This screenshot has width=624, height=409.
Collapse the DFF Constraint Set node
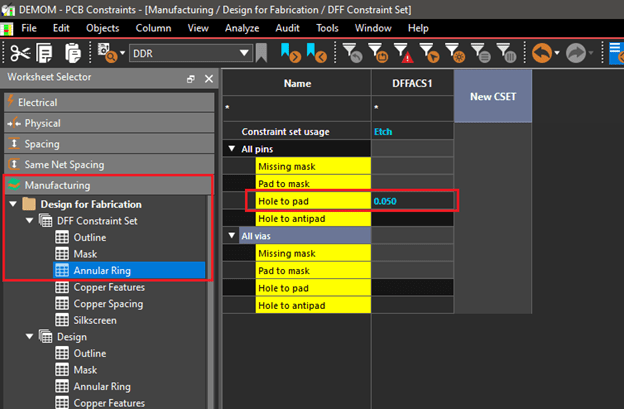click(x=29, y=220)
